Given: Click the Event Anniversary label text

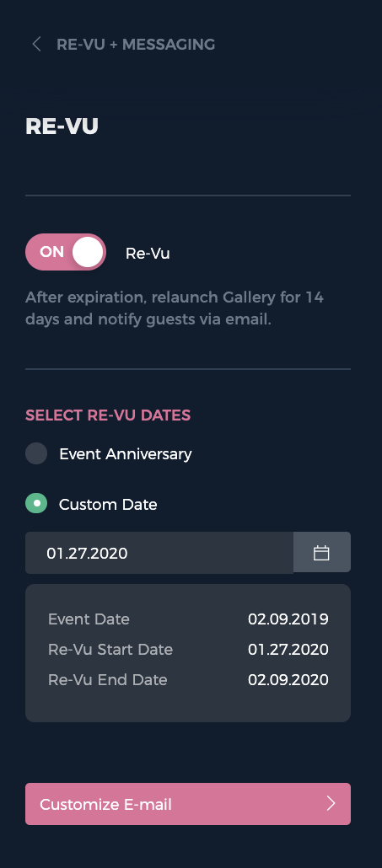Looking at the screenshot, I should (126, 454).
